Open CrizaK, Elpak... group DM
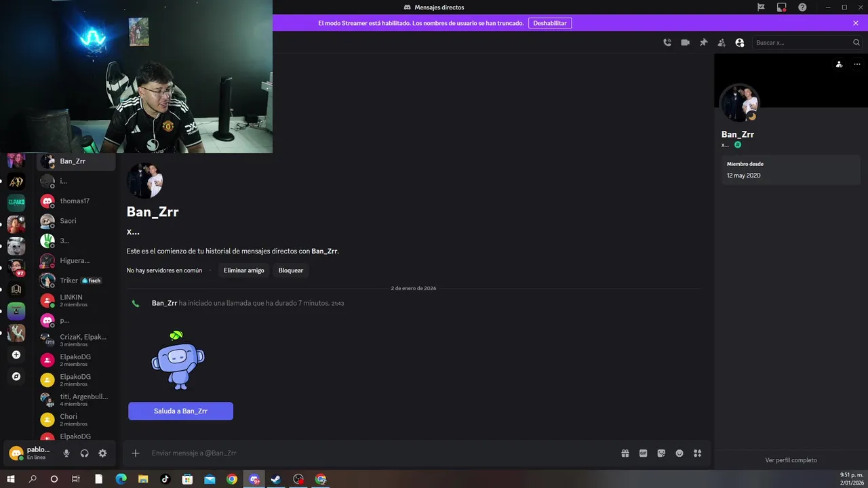Image resolution: width=868 pixels, height=488 pixels. pyautogui.click(x=77, y=340)
